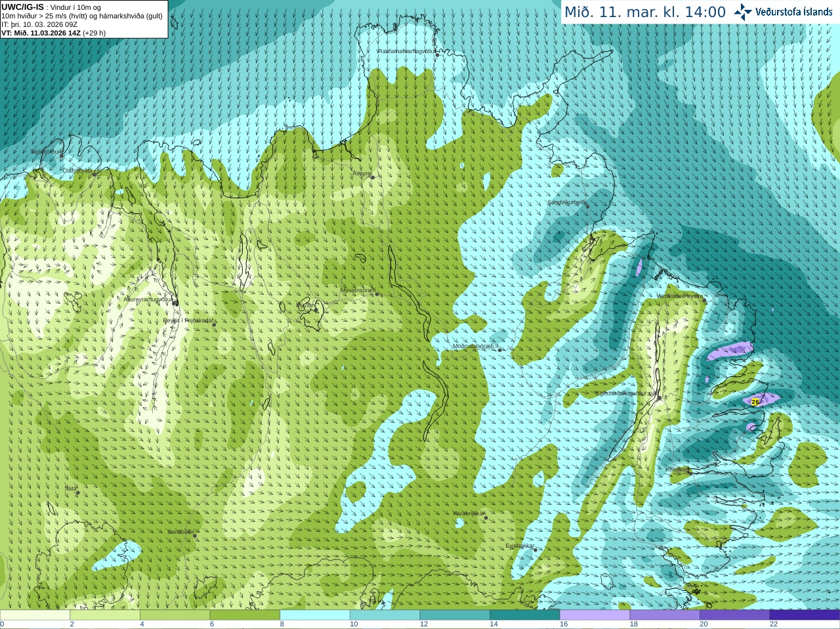Screen dimensions: 840x629
Task: Click the 4–6 m/s legend swatch
Action: pyautogui.click(x=175, y=615)
